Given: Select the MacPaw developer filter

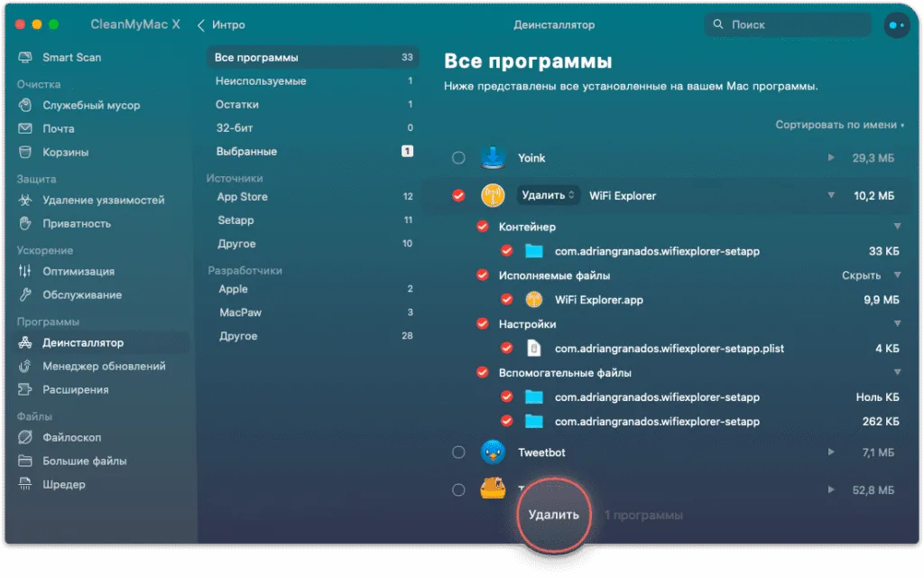Looking at the screenshot, I should [313, 312].
